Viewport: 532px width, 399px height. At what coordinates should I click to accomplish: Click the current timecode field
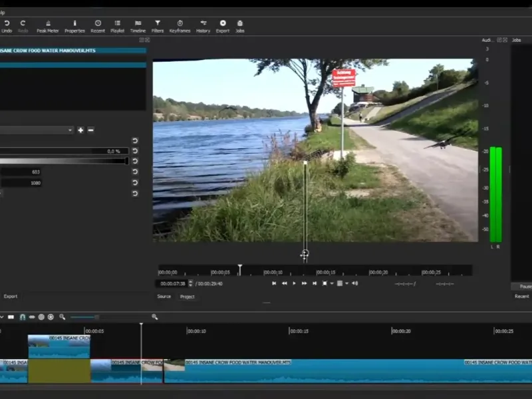[172, 283]
